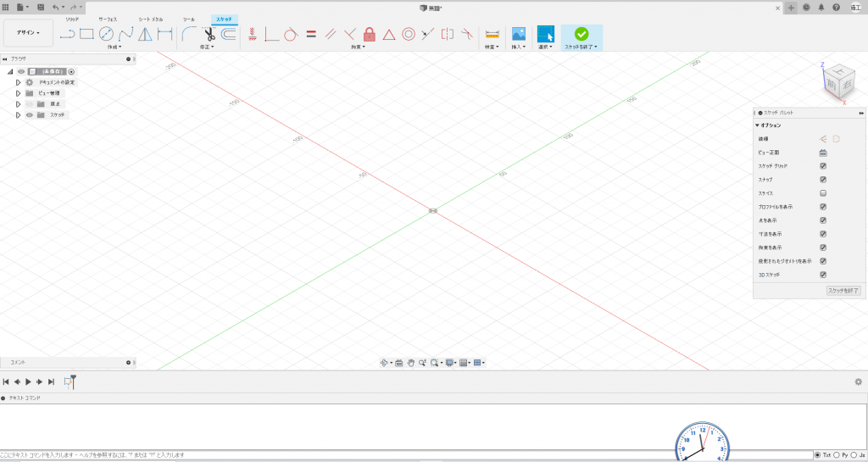Viewport: 868px width, 462px height.
Task: Open the Help question mark icon
Action: pos(836,7)
